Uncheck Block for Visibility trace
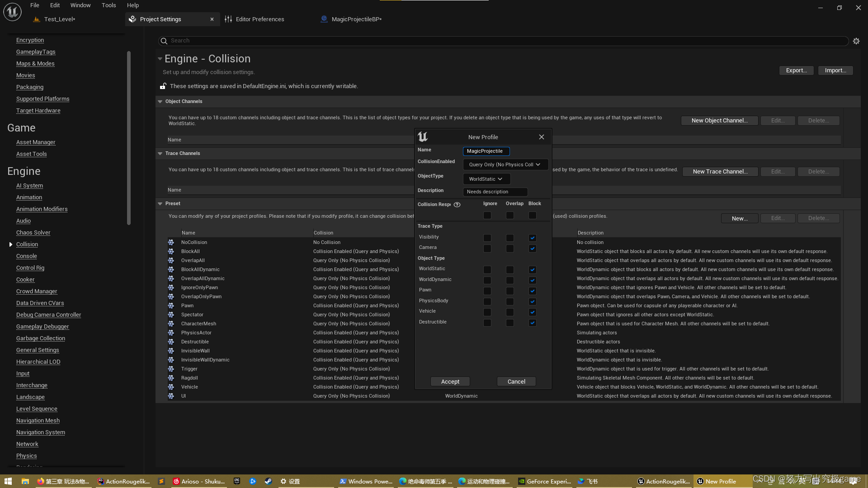The height and width of the screenshot is (488, 868). pyautogui.click(x=533, y=238)
